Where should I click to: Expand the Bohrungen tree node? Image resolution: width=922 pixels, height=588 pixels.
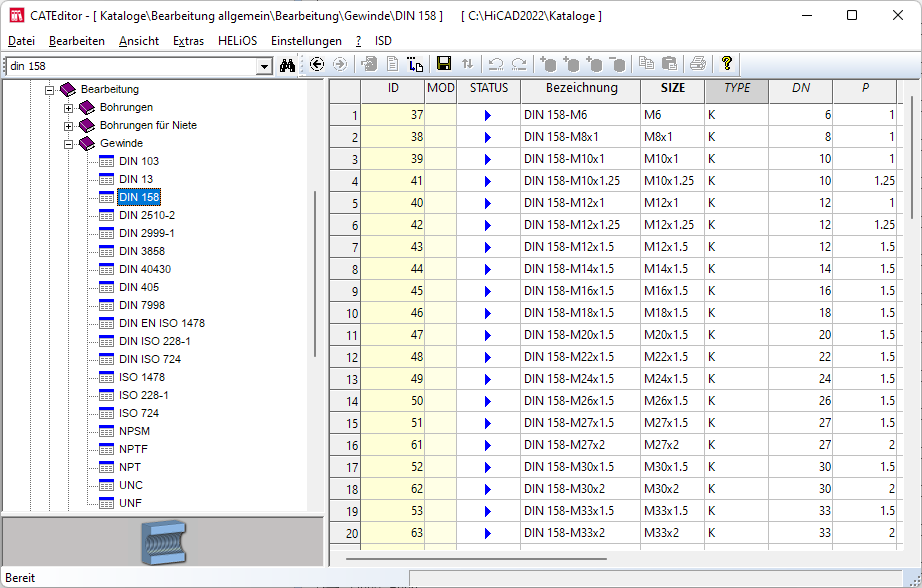pyautogui.click(x=69, y=107)
